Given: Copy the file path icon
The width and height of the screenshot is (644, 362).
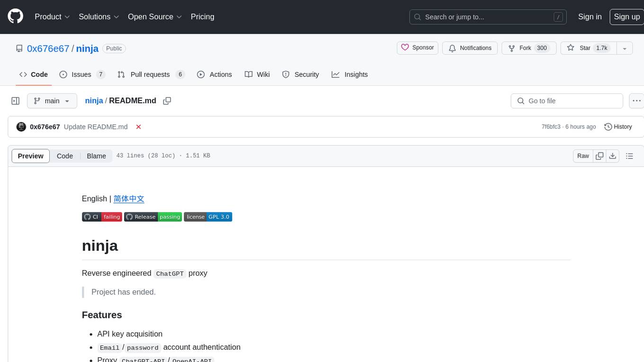Looking at the screenshot, I should click(167, 101).
